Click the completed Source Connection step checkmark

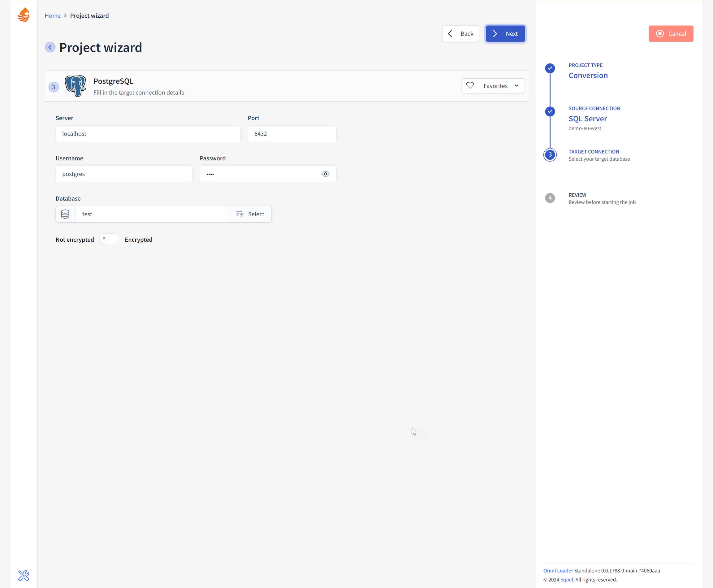(550, 111)
